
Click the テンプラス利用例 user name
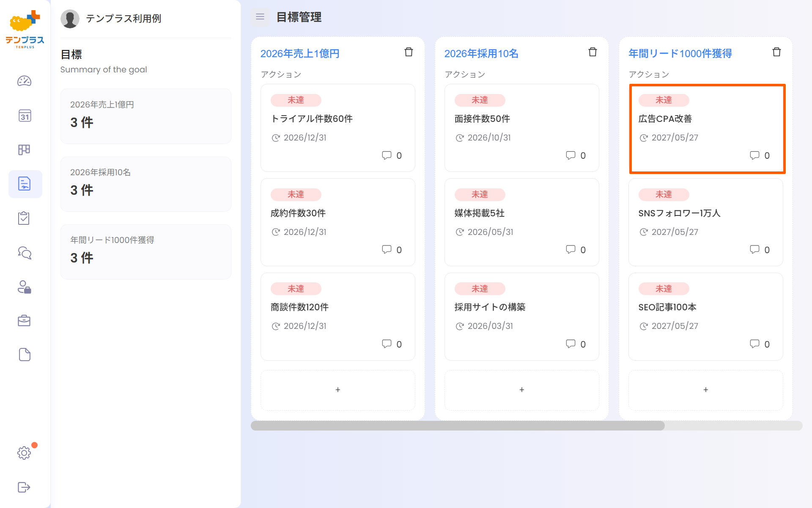[x=123, y=19]
